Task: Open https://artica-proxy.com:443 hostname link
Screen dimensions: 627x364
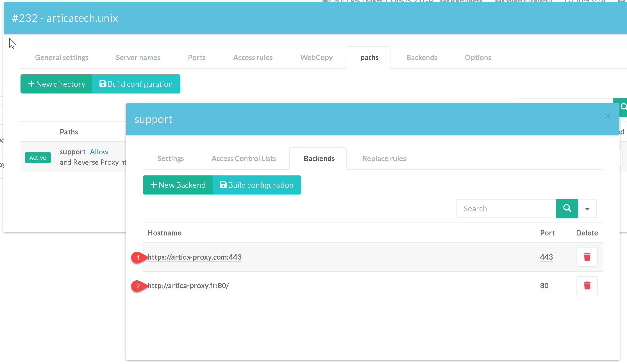Action: click(x=194, y=257)
